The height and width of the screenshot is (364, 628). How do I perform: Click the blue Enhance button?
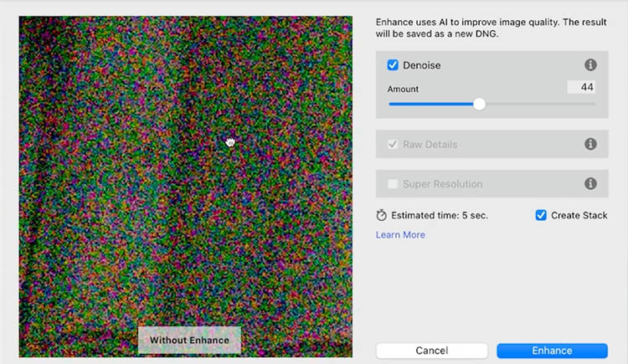click(552, 351)
